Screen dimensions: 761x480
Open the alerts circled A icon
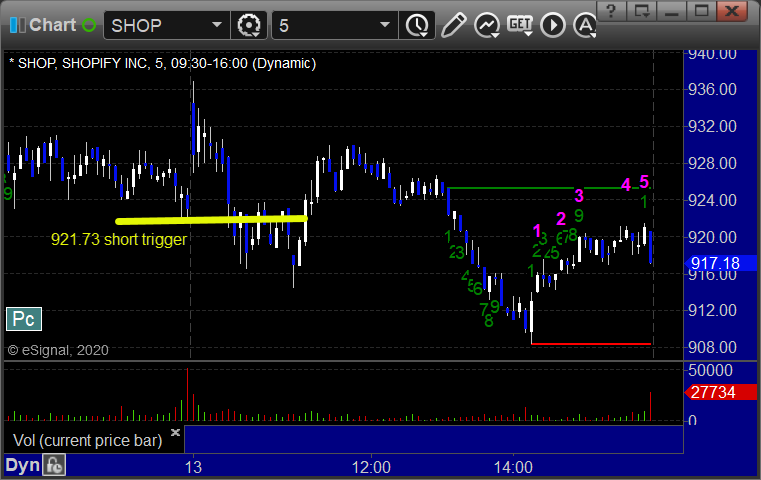[585, 25]
